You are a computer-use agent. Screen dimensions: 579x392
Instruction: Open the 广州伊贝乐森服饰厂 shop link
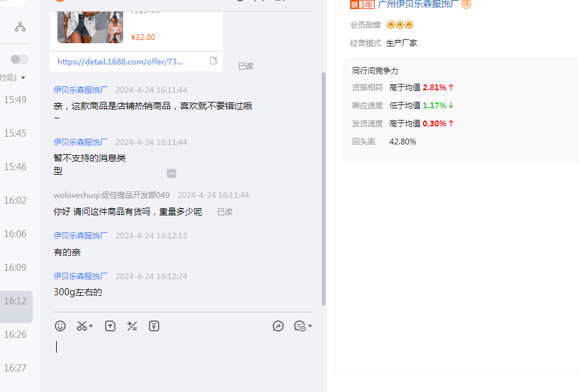point(418,5)
